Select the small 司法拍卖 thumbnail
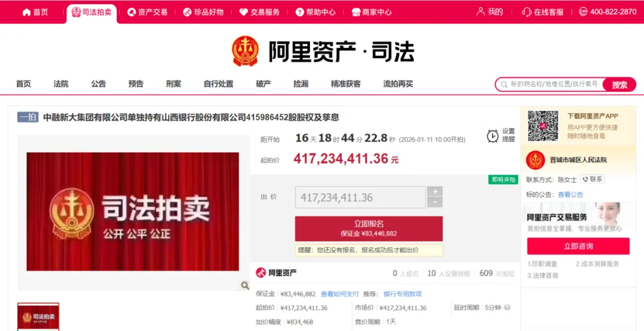Viewport: 644px width, 331px height. click(38, 317)
